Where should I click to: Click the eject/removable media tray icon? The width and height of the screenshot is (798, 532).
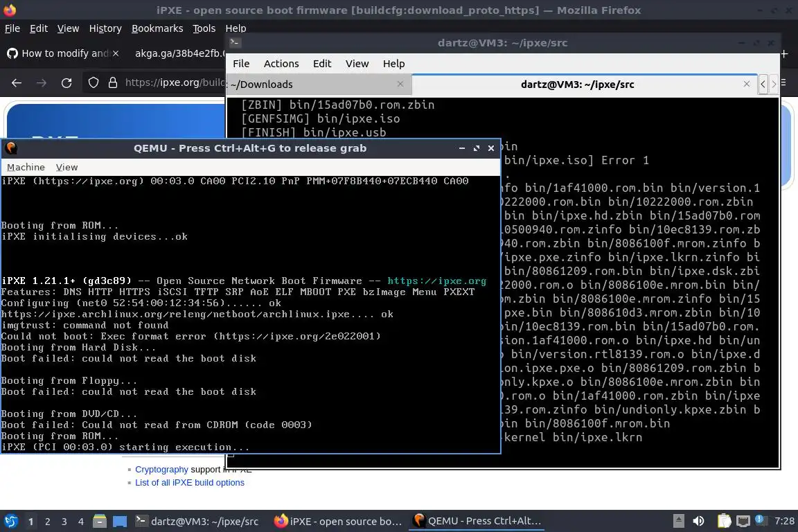point(678,521)
